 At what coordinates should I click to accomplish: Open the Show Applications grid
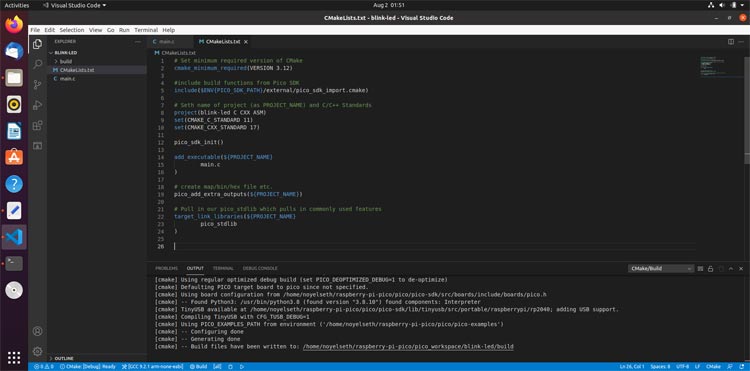tap(14, 358)
